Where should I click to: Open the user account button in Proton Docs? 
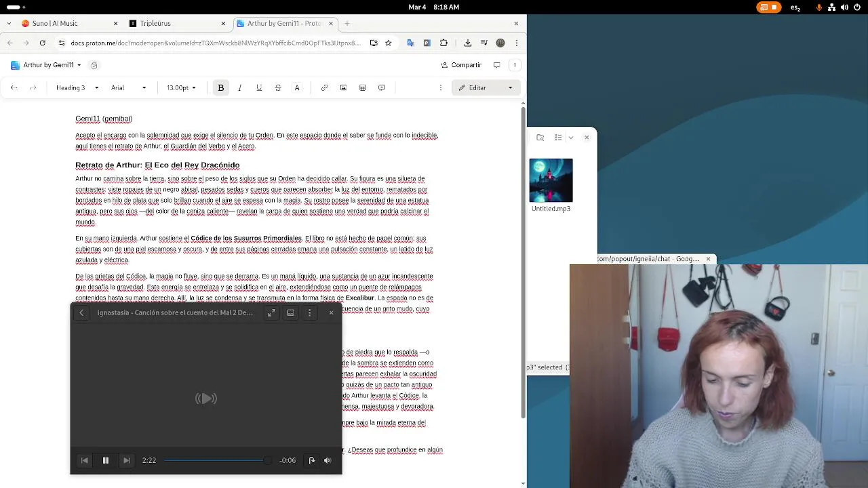point(515,65)
